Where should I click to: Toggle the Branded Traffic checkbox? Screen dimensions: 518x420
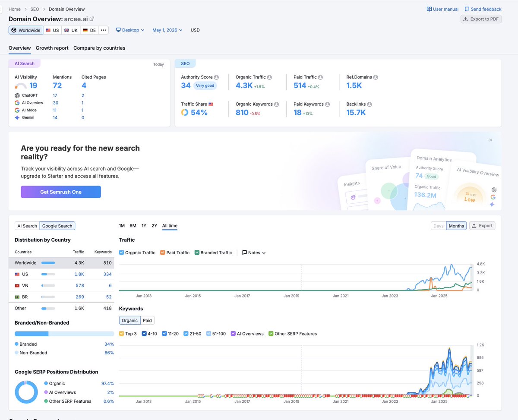[197, 253]
